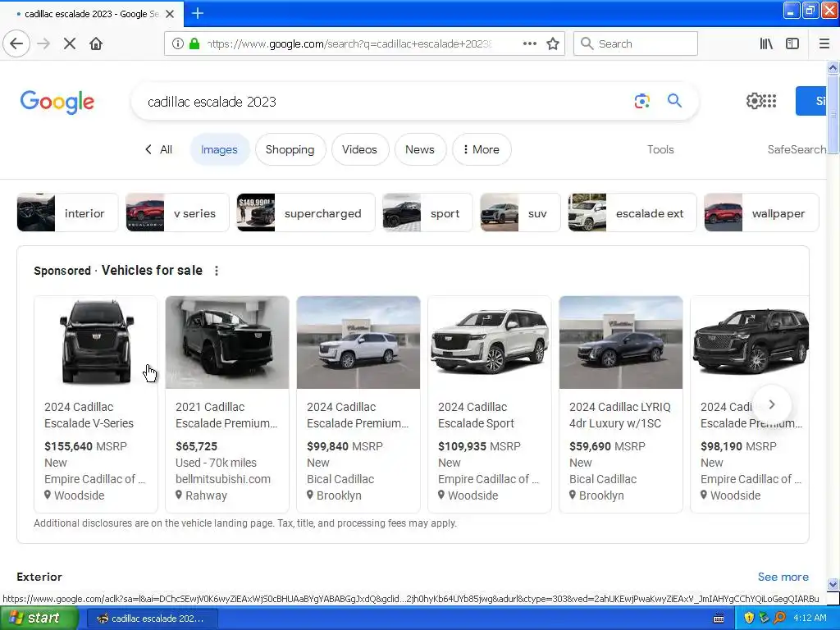840x630 pixels.
Task: Stop page loading with X button
Action: coord(70,43)
